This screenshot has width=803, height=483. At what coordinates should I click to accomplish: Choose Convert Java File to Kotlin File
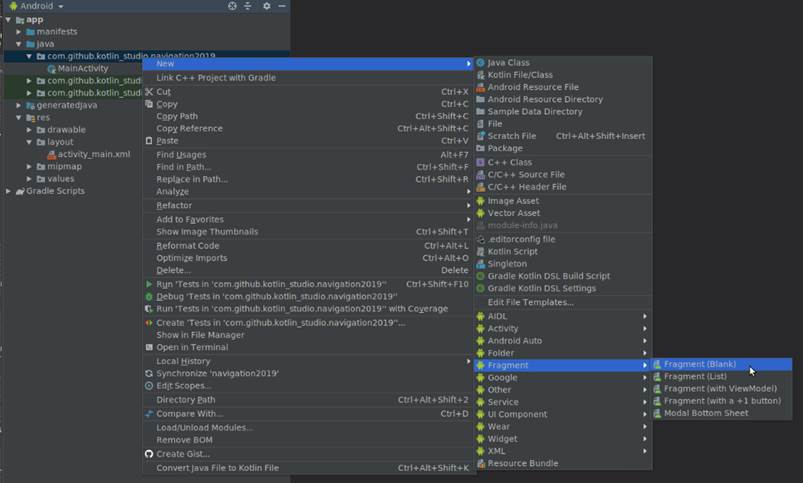coord(308,468)
